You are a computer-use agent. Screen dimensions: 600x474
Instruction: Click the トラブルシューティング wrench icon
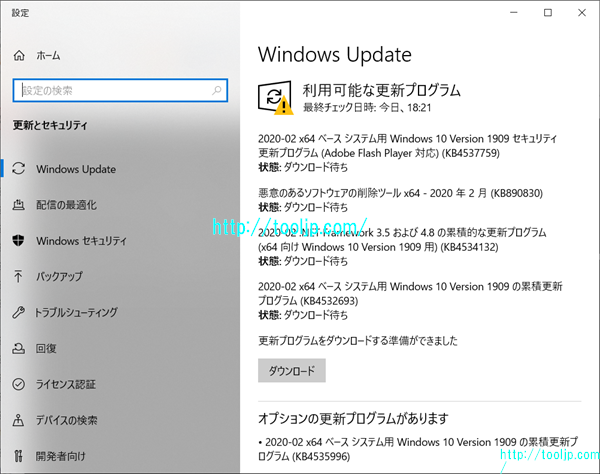[18, 312]
